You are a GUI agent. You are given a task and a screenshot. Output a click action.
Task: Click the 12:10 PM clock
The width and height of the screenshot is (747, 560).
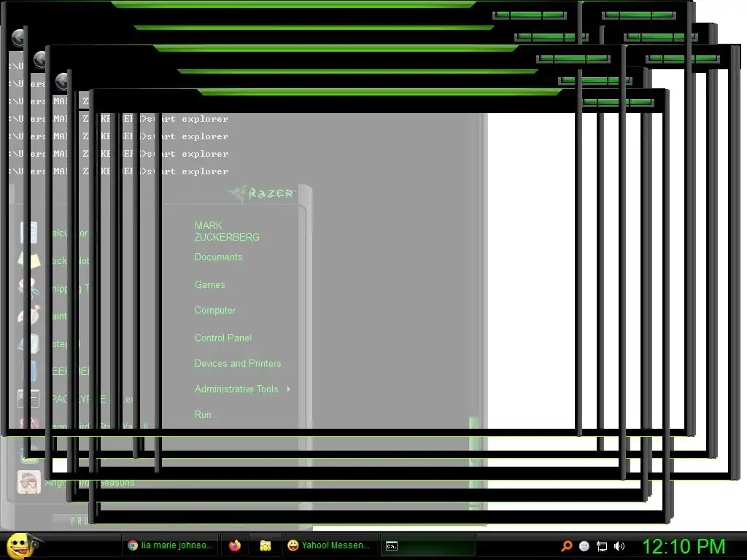point(684,546)
